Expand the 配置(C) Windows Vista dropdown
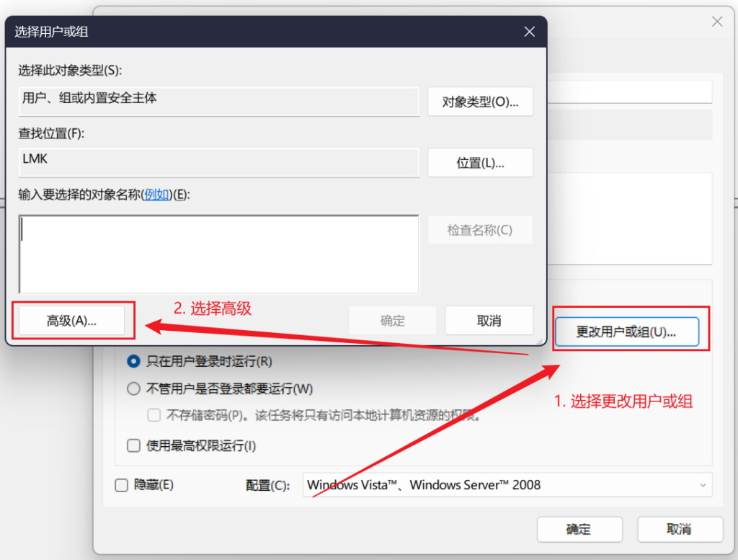The image size is (738, 560). click(x=507, y=485)
